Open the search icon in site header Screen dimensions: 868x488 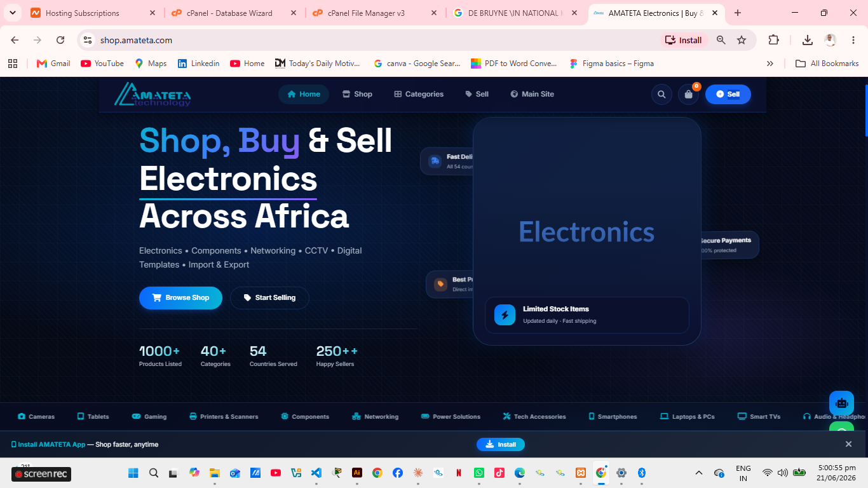pyautogui.click(x=661, y=94)
